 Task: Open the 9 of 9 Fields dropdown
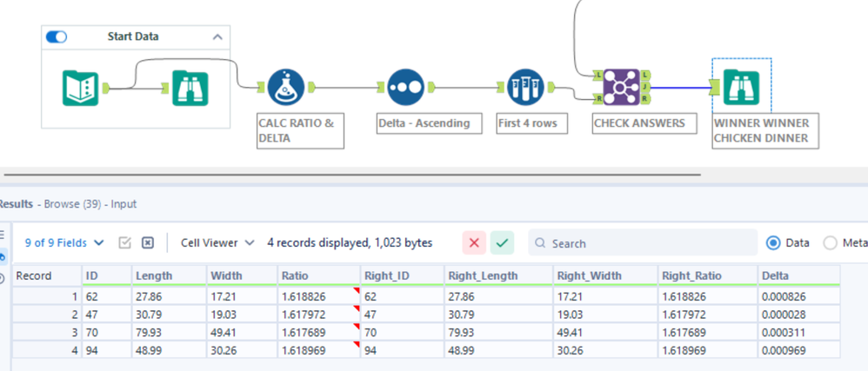pyautogui.click(x=64, y=243)
